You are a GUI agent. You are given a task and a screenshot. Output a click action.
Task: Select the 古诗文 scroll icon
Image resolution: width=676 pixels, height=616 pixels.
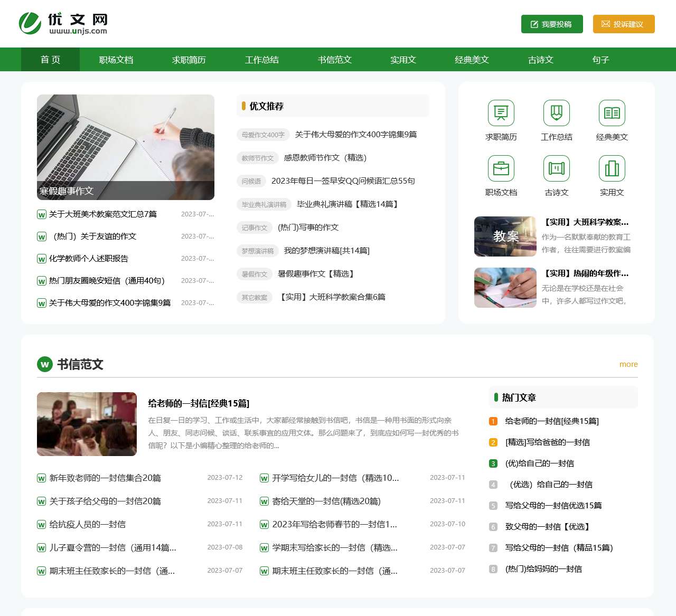tap(556, 168)
